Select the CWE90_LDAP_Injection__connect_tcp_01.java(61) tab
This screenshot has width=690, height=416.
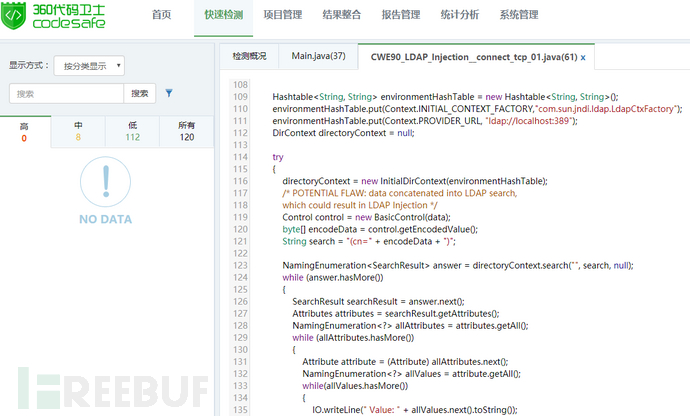pos(474,57)
